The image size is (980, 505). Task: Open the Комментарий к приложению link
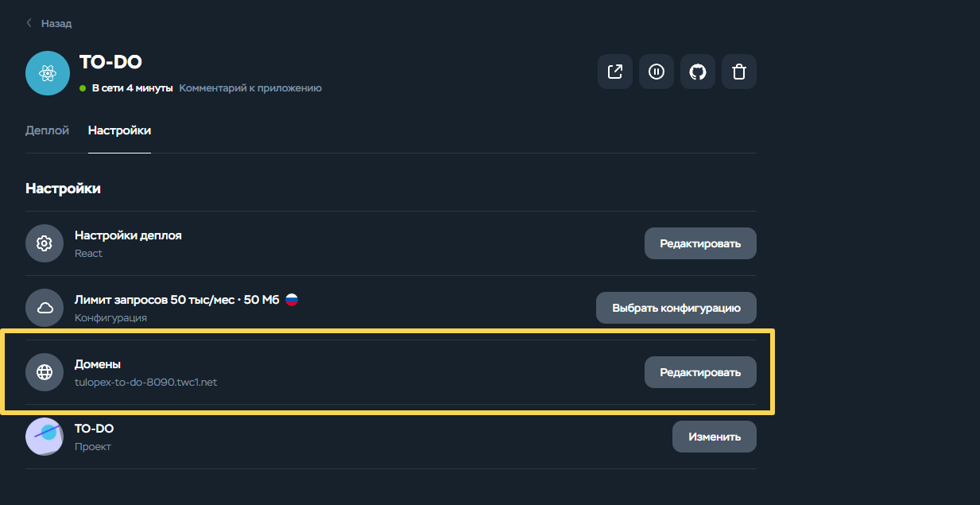250,88
